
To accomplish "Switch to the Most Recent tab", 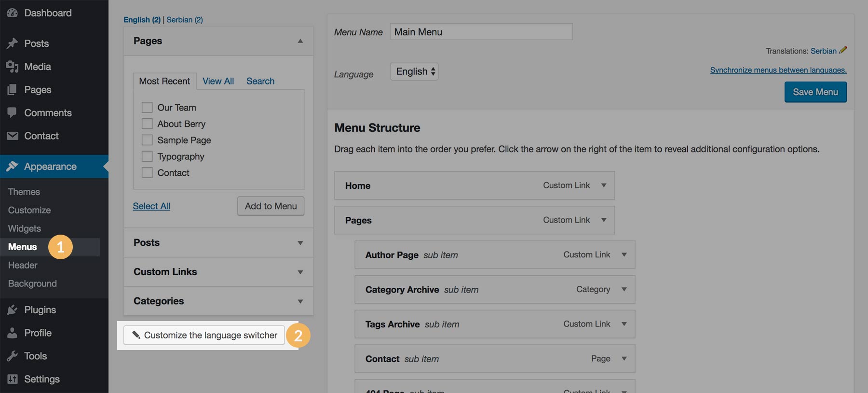I will [164, 81].
